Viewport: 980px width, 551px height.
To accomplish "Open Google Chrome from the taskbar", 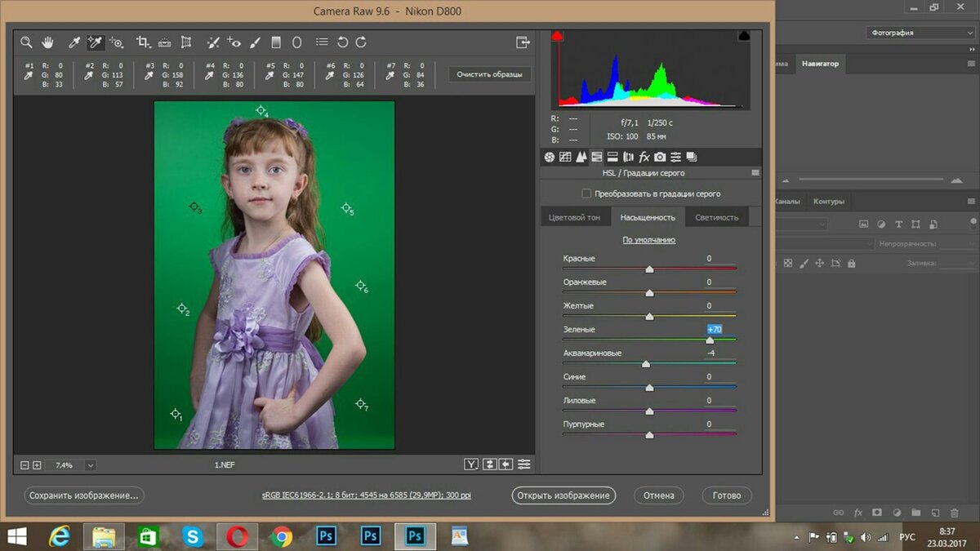I will click(x=282, y=536).
